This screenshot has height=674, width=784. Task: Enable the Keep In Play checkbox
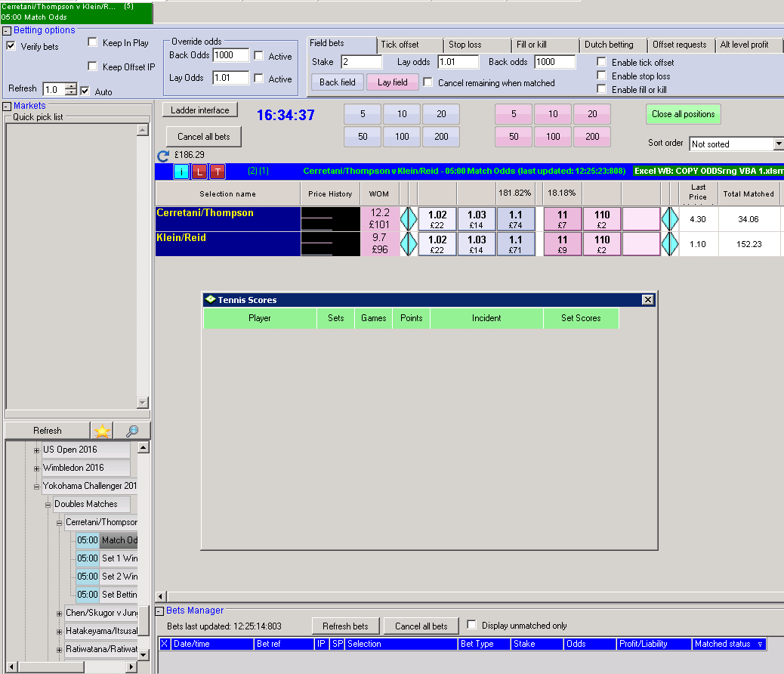pyautogui.click(x=92, y=42)
